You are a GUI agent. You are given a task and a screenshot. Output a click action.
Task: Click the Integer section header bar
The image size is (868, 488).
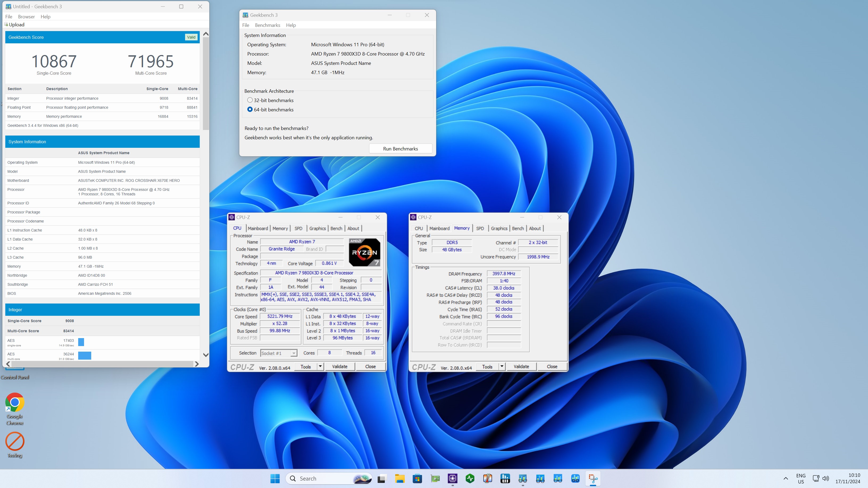(102, 309)
